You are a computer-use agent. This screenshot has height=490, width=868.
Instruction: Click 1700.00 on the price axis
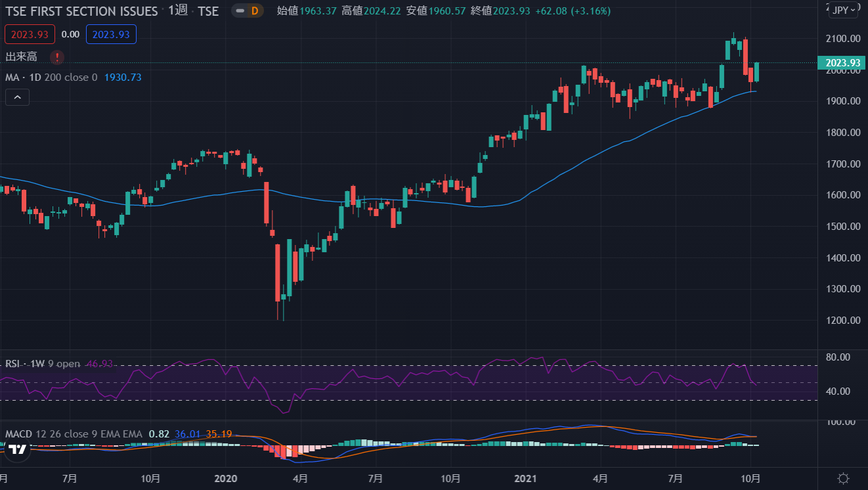coord(842,164)
